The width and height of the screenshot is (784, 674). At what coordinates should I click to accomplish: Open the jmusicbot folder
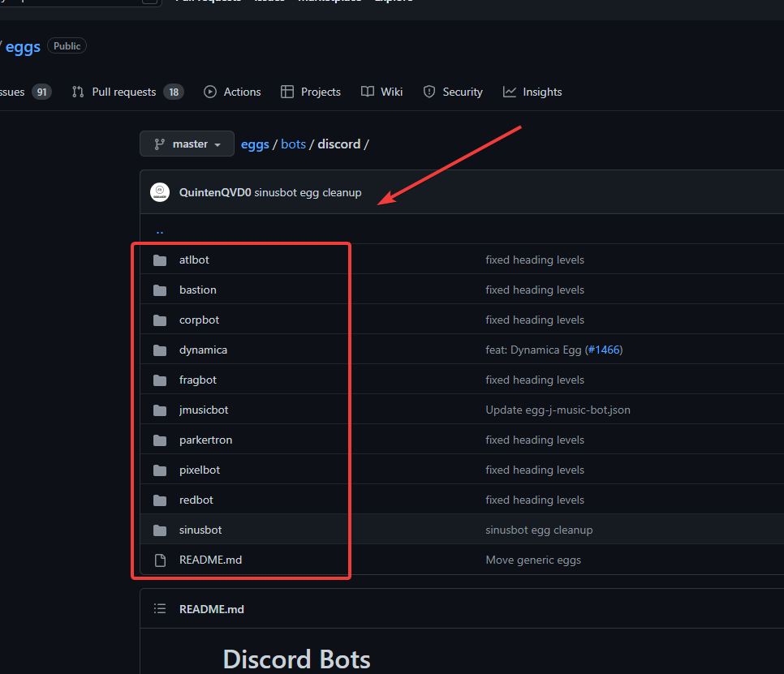204,410
